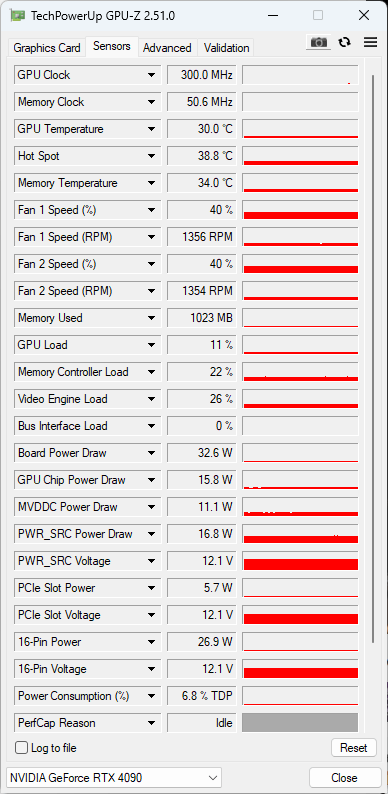
Task: Select the Sensors tab
Action: pos(112,46)
